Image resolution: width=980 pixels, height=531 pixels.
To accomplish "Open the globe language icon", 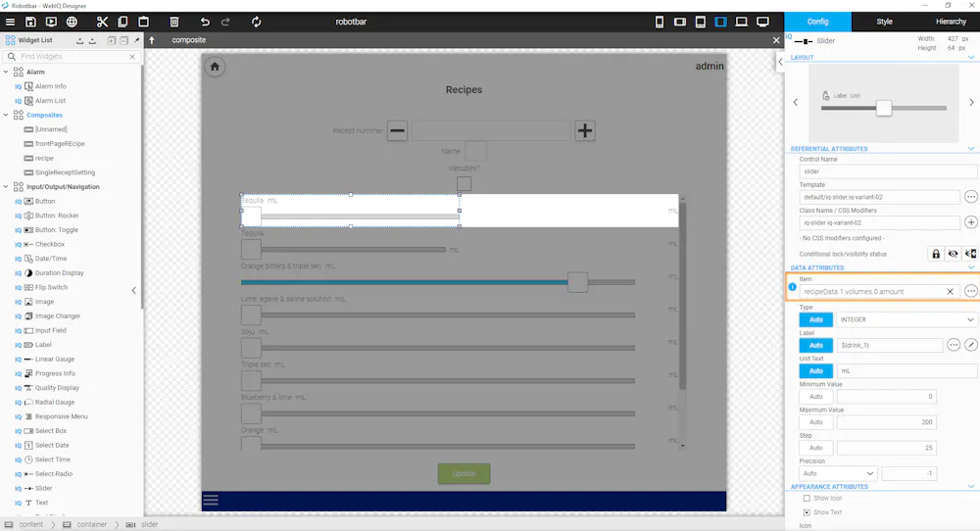I will pos(72,22).
